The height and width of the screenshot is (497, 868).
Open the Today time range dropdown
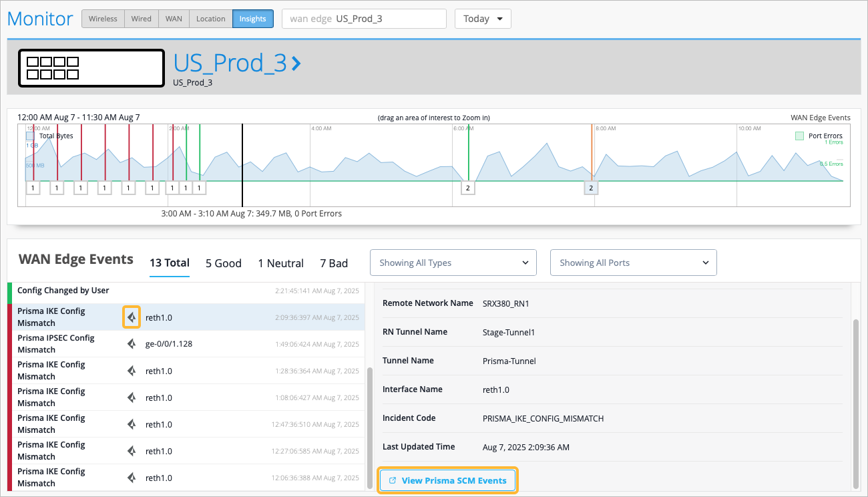click(x=483, y=19)
